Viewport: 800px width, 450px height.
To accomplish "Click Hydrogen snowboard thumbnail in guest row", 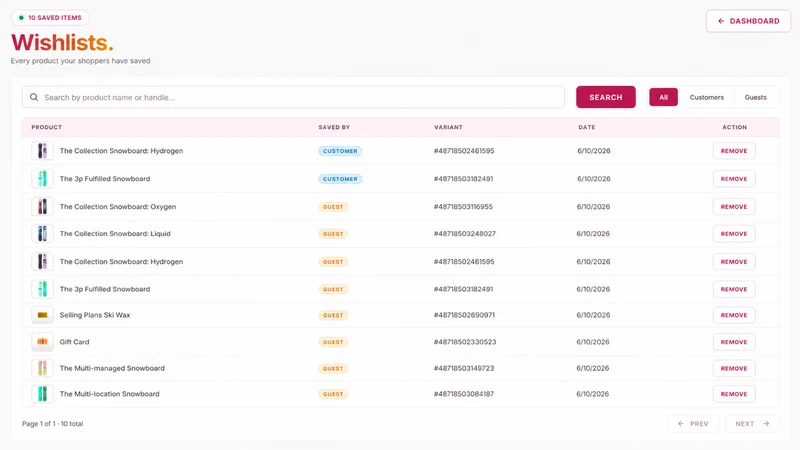I will coord(42,262).
